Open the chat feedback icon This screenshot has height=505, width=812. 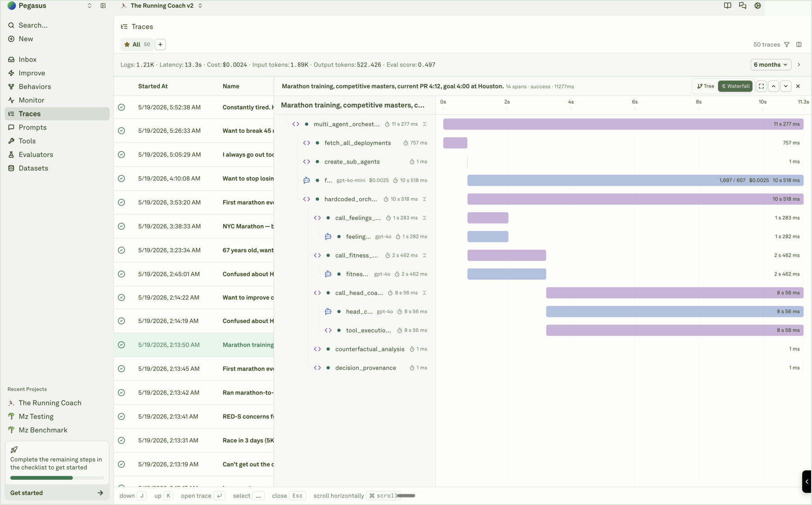coord(743,6)
